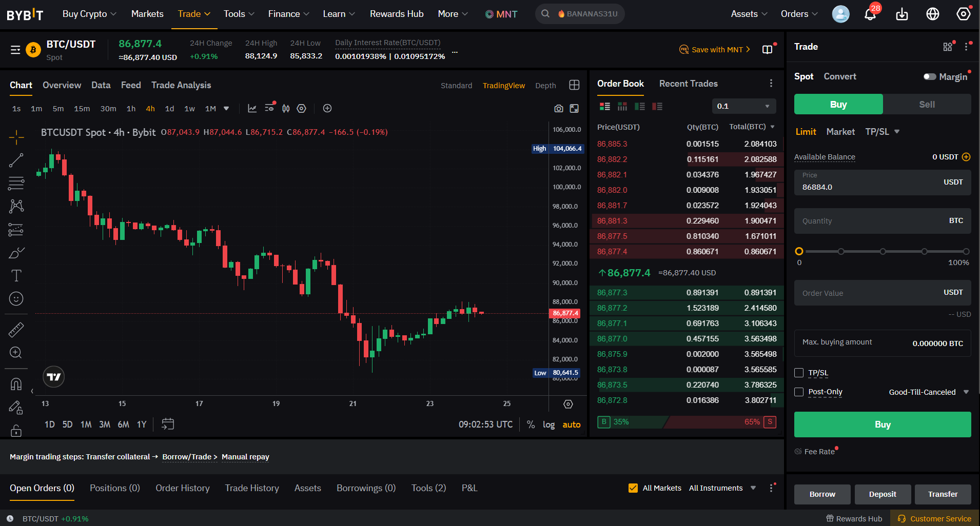Click the zoom in chart tool
Viewport: 980px width, 526px height.
(x=16, y=353)
